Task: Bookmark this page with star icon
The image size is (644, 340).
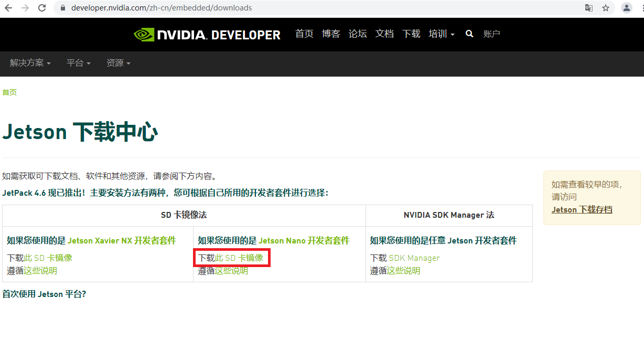Action: 606,8
